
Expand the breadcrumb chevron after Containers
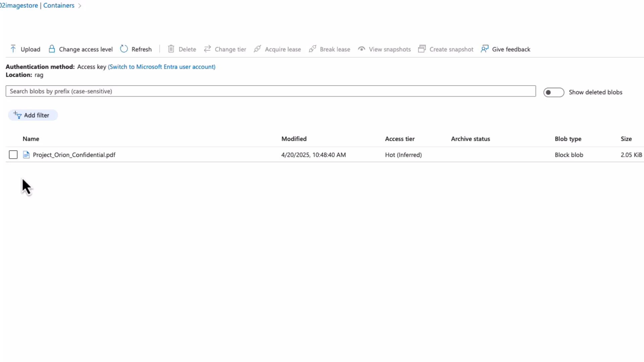(79, 5)
